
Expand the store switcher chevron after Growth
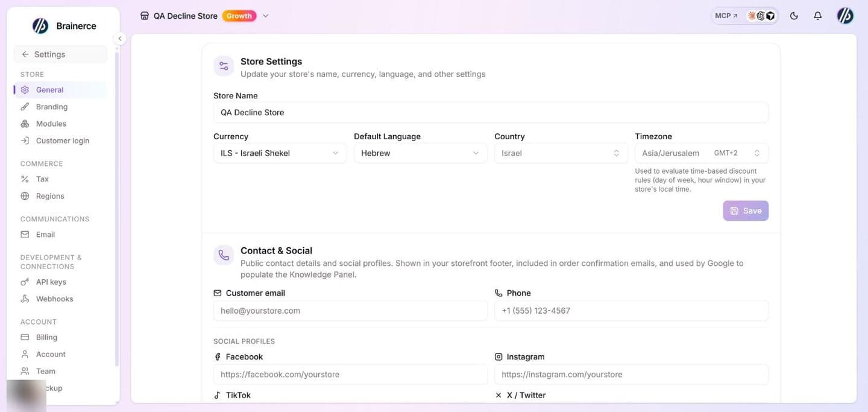point(266,16)
